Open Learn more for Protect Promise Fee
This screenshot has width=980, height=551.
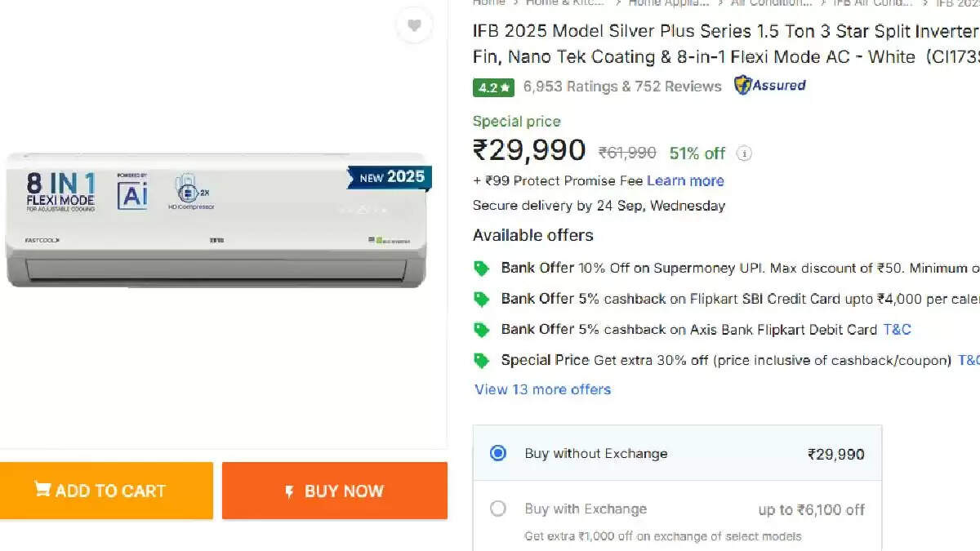pos(685,180)
